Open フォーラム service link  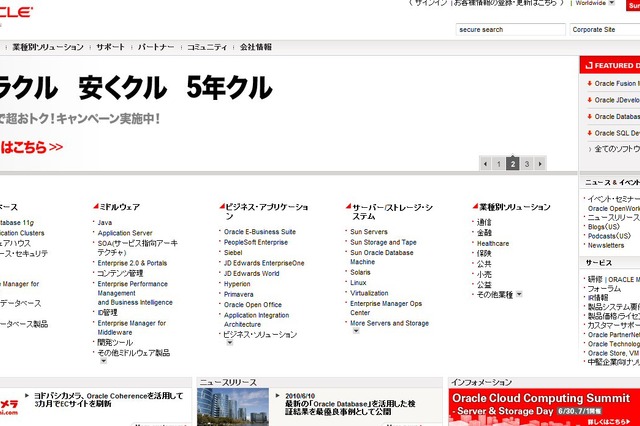[604, 288]
